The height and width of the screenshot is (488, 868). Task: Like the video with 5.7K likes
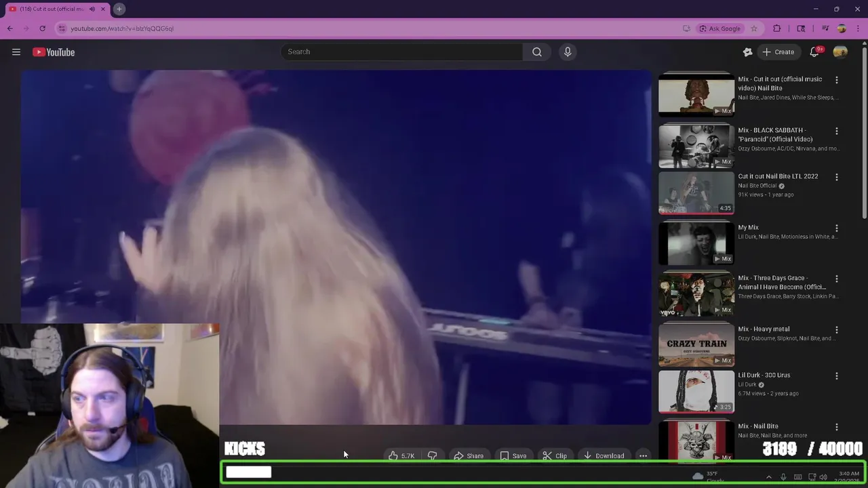pos(401,456)
